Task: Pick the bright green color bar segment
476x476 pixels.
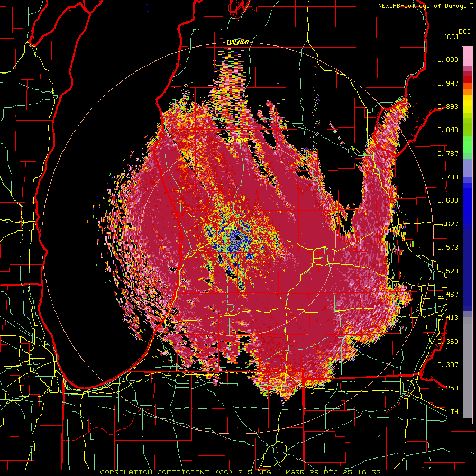Action: click(x=467, y=144)
